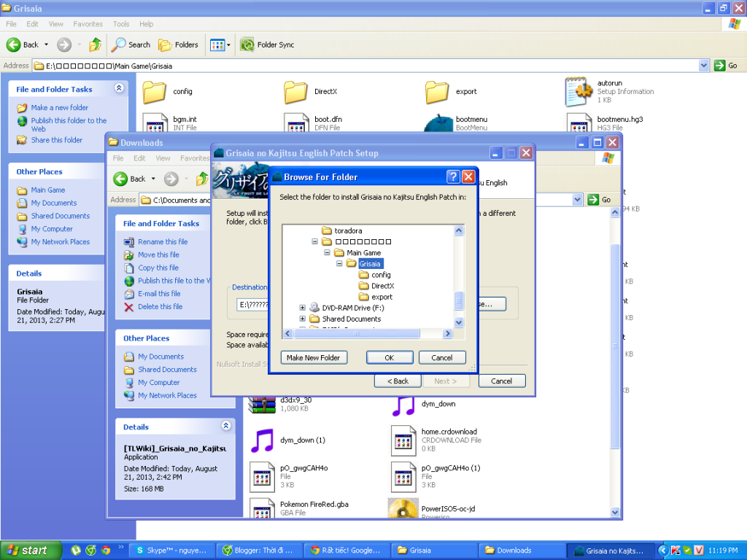Click Go button in Downloads address bar
The width and height of the screenshot is (747, 560).
pyautogui.click(x=600, y=200)
